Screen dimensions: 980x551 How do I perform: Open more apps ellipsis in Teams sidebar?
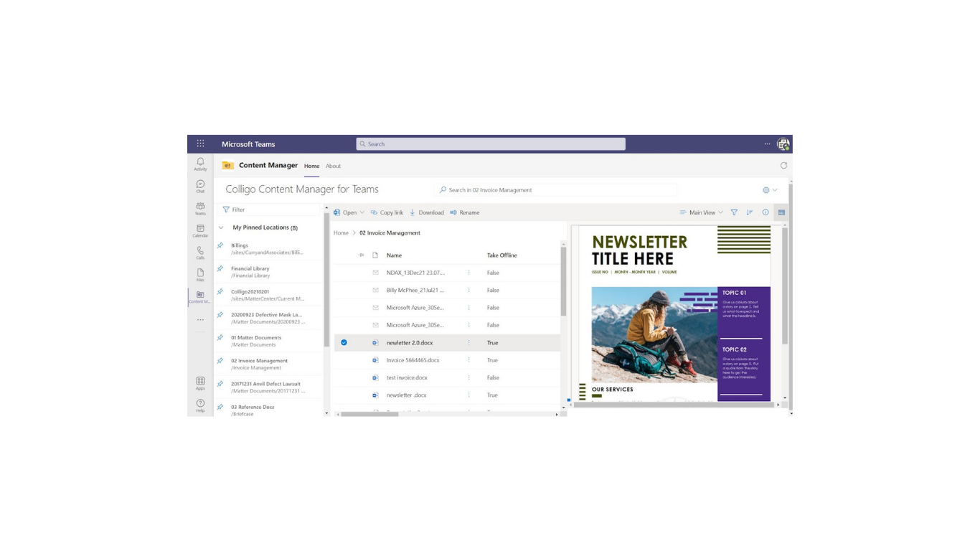(200, 320)
